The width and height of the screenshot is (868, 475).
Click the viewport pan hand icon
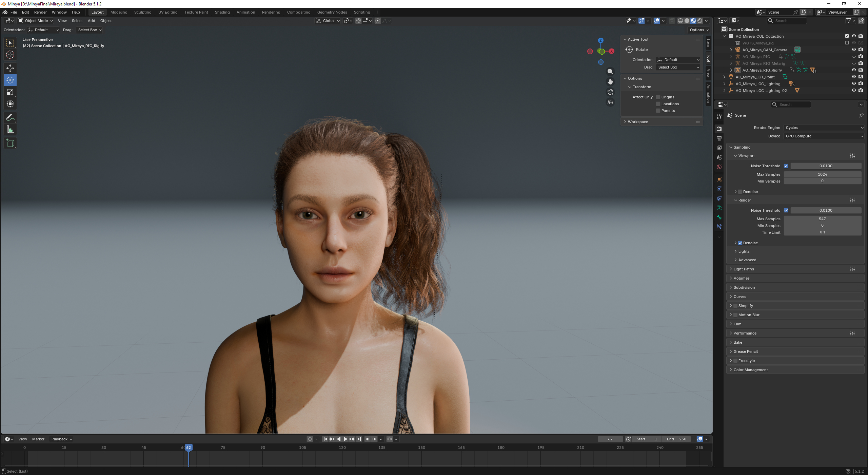(x=610, y=82)
